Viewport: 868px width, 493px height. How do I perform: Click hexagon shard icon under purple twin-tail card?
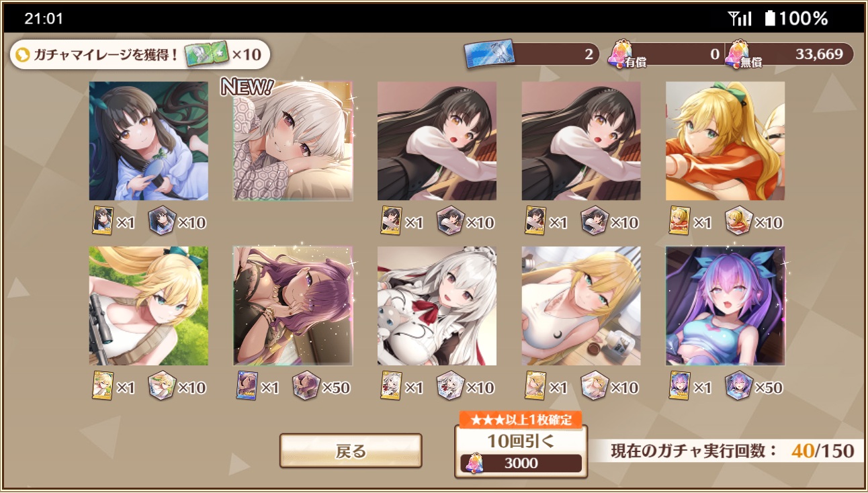point(739,386)
